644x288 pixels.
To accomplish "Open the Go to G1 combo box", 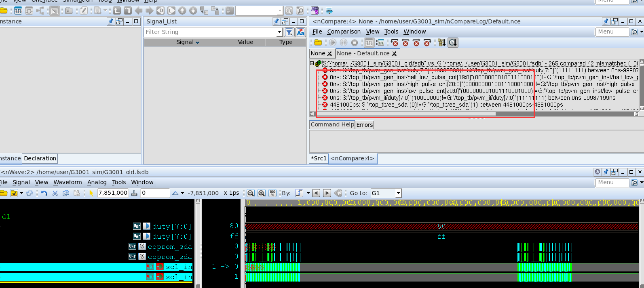I will click(386, 193).
